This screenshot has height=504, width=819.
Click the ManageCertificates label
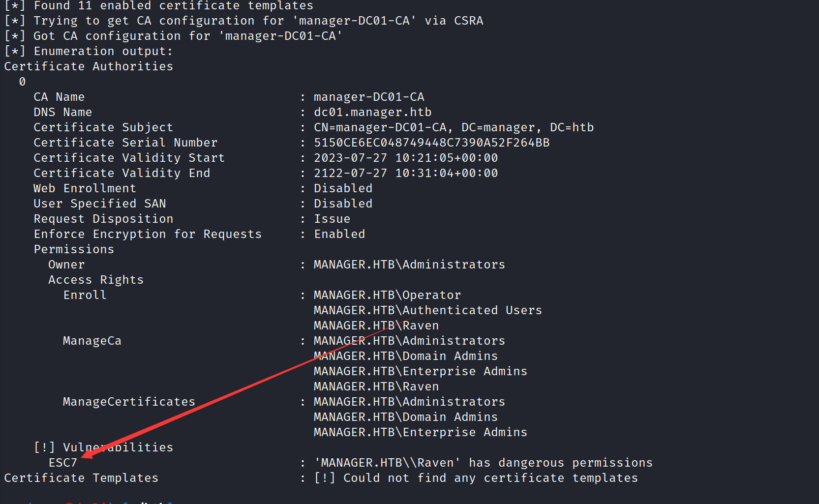coord(129,402)
